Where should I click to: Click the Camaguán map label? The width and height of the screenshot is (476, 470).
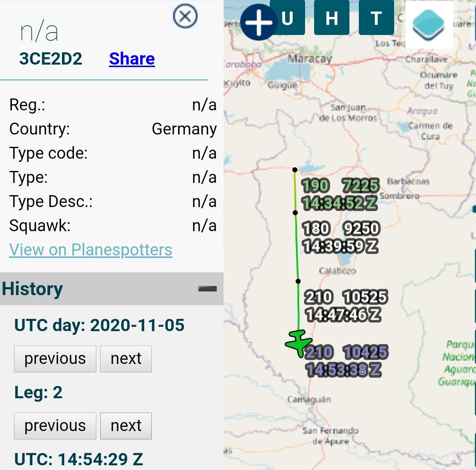[309, 399]
